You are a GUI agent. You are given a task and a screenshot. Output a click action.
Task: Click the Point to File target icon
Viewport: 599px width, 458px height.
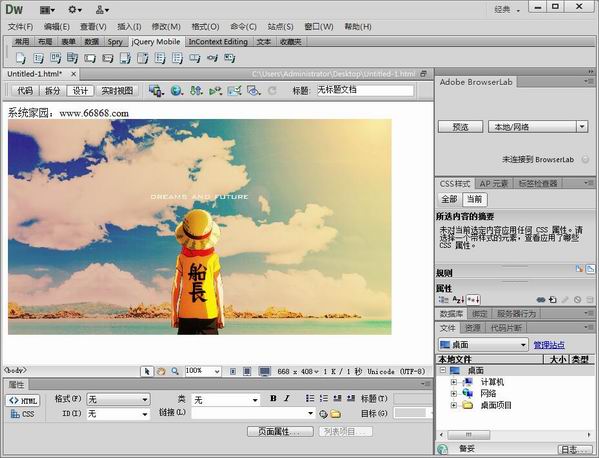pos(323,414)
